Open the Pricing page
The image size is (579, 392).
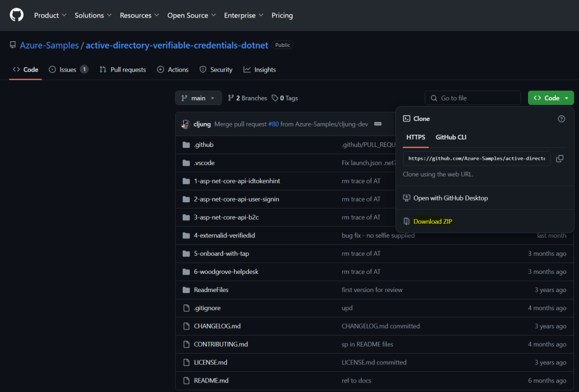click(282, 15)
